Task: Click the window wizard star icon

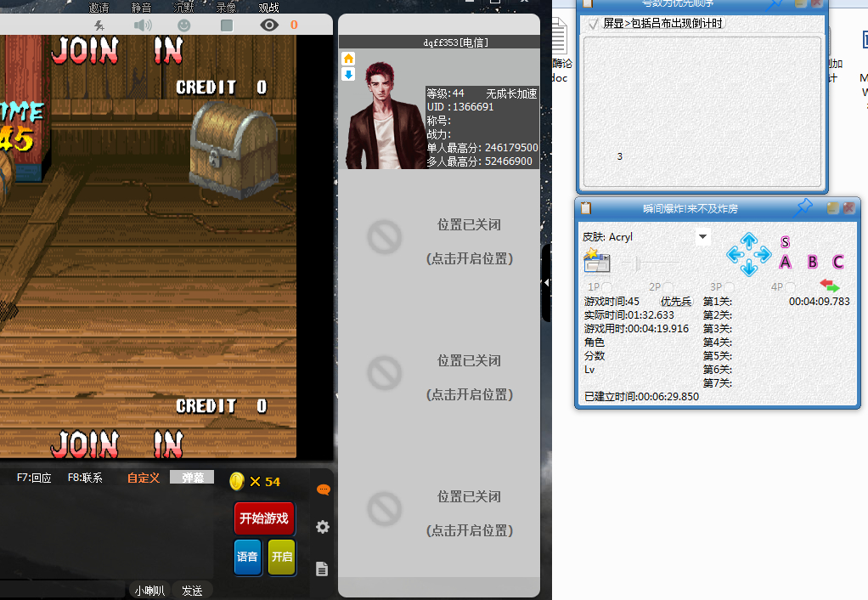Action: click(597, 260)
